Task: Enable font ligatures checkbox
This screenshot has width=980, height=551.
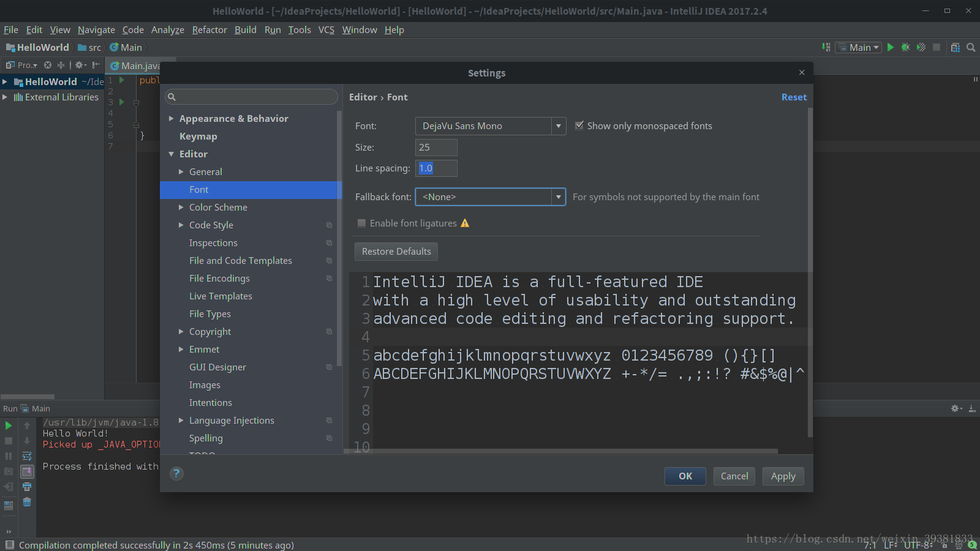Action: point(361,223)
